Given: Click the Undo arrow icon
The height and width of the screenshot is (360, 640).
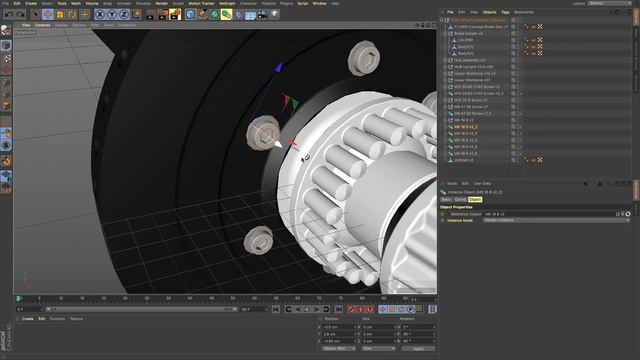Looking at the screenshot, I should (9, 15).
